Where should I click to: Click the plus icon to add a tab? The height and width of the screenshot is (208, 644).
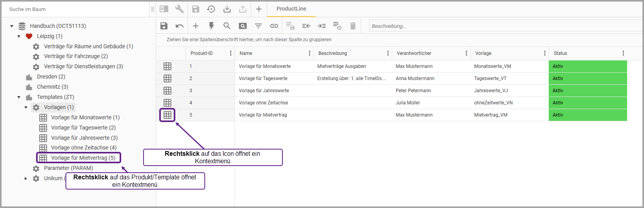pos(259,9)
